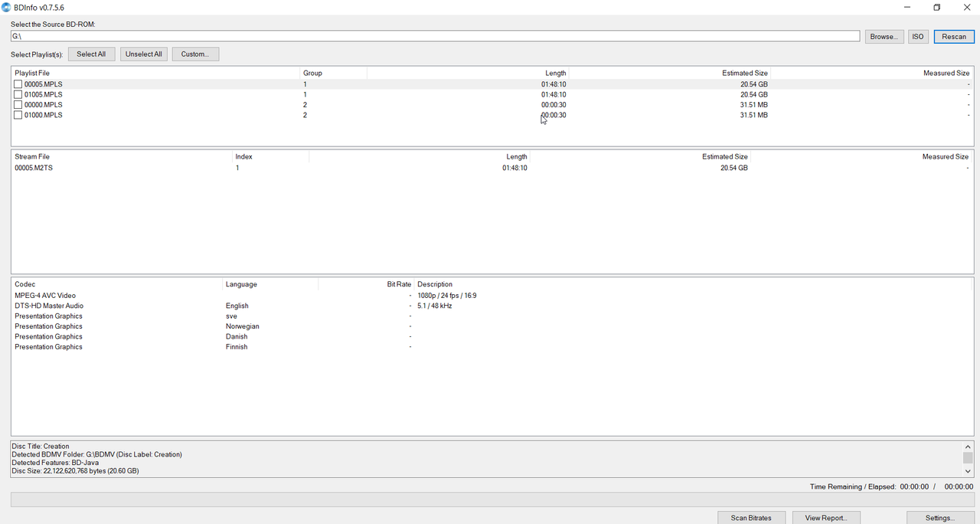Click the Codec column header
Screen dimensions: 980x524
click(x=116, y=284)
